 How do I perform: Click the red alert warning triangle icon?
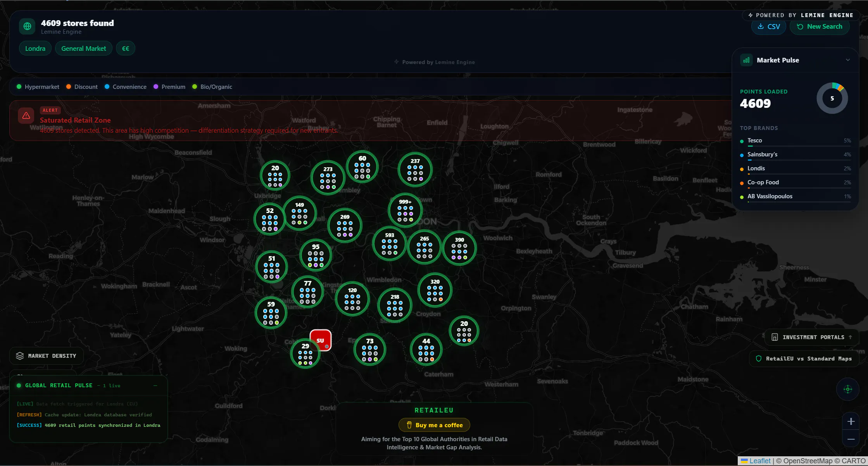click(26, 116)
